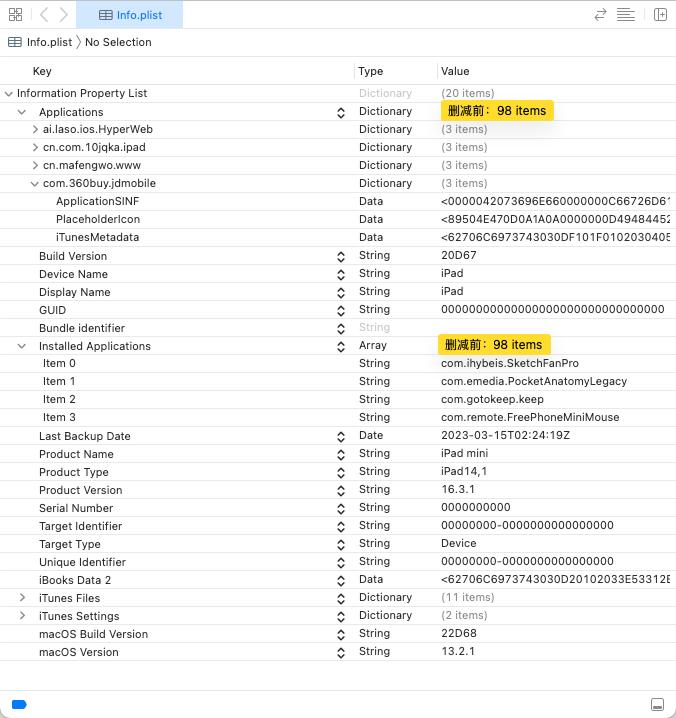The image size is (676, 718).
Task: Click the blue tag filter icon
Action: 19,704
